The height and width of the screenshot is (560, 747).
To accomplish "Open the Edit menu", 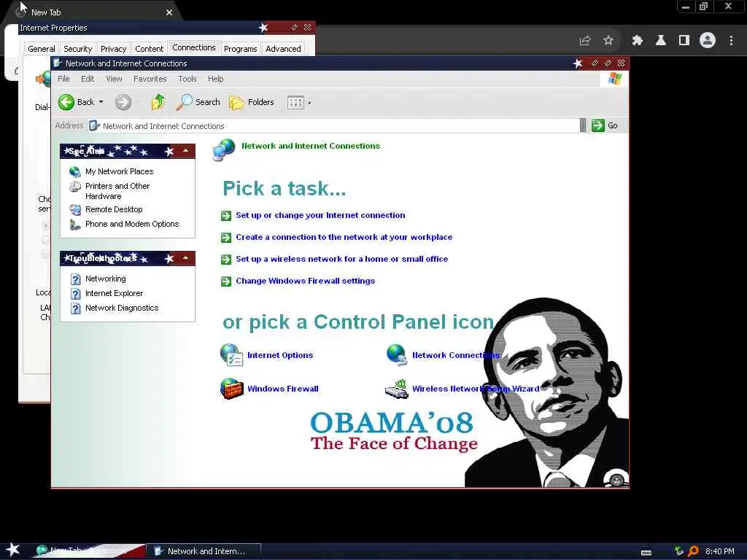I will (x=88, y=79).
